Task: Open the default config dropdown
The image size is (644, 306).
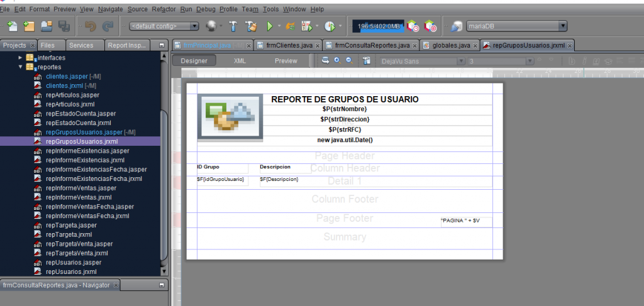Action: click(x=164, y=26)
